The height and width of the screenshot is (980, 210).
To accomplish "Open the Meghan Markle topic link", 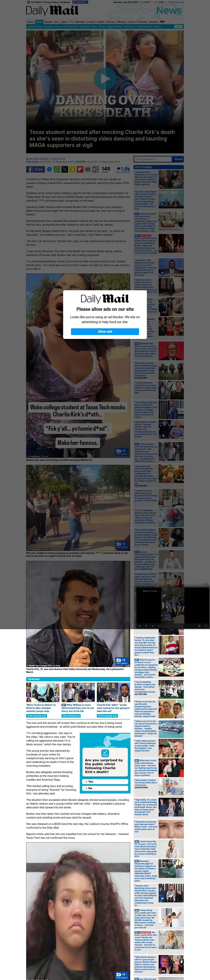I will click(x=115, y=27).
